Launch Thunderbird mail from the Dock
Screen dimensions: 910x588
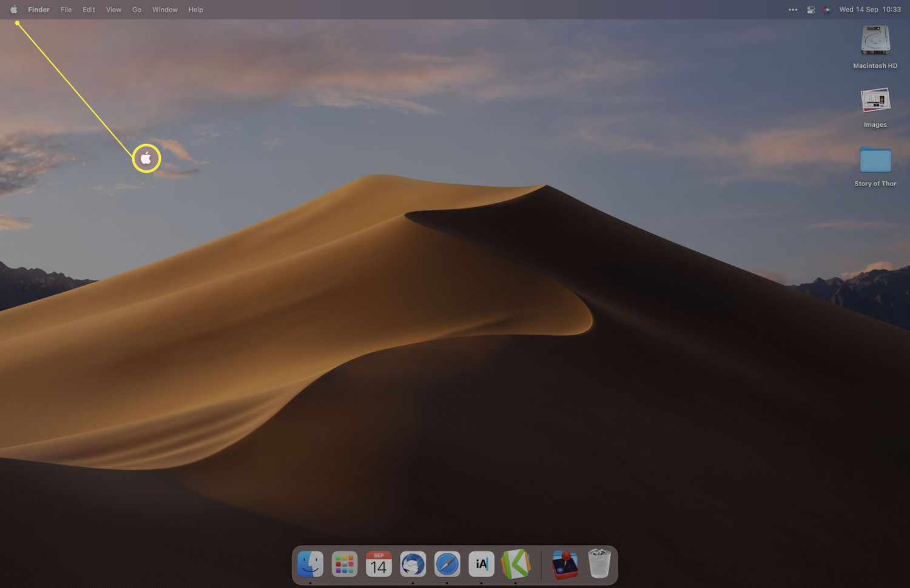tap(413, 564)
